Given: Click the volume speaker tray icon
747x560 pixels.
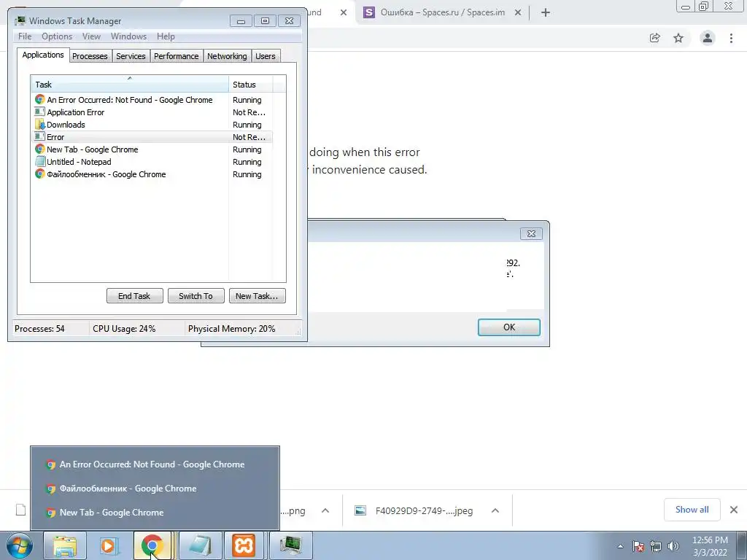Looking at the screenshot, I should pos(673,546).
